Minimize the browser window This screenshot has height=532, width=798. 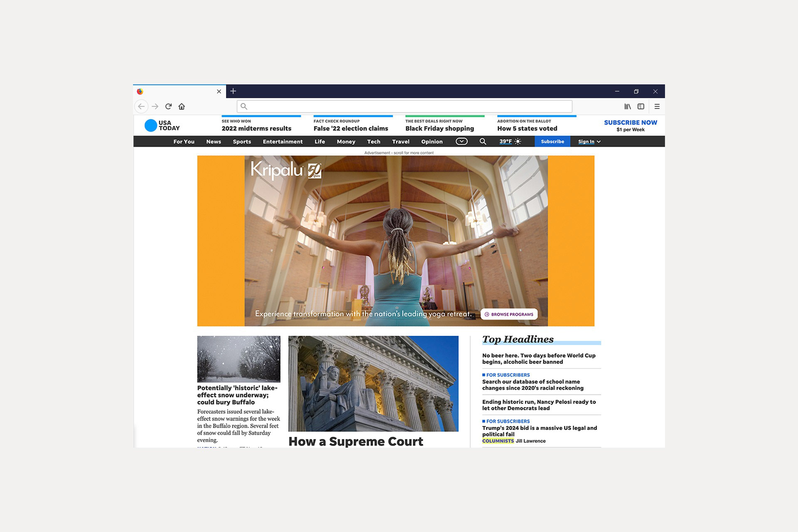click(x=617, y=91)
